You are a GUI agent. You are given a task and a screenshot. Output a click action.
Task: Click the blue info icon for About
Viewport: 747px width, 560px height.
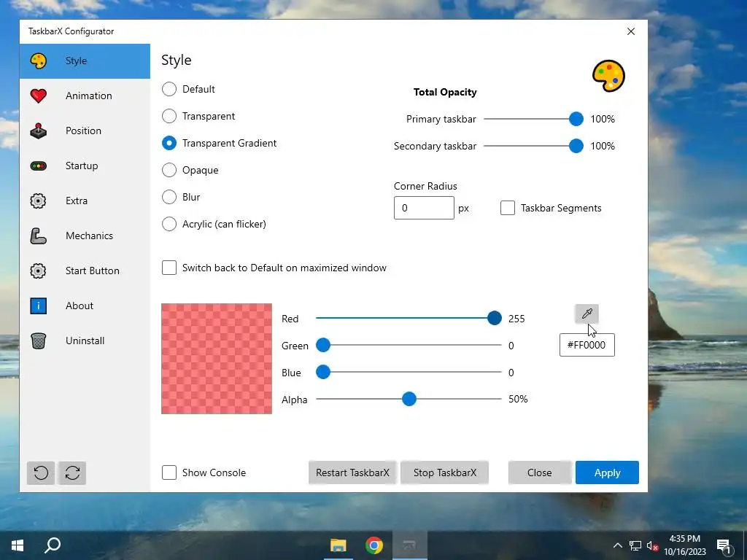pyautogui.click(x=38, y=306)
